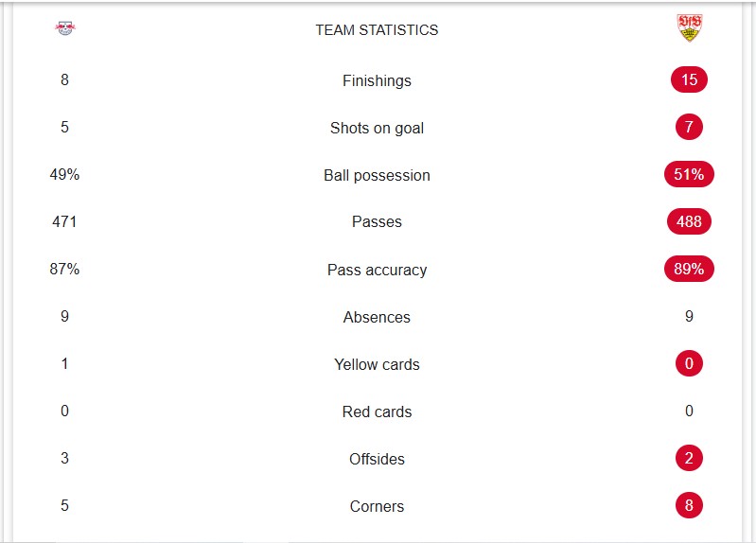Click the Pass accuracy label
Screen dimensions: 756x543
377,270
